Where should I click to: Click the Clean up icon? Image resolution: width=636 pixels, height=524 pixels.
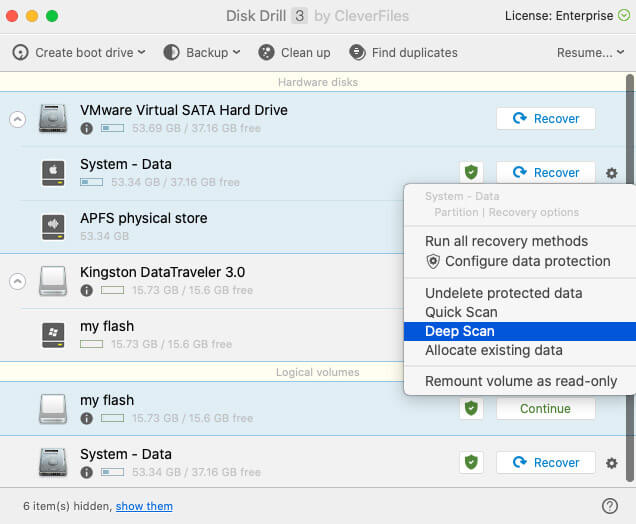266,53
